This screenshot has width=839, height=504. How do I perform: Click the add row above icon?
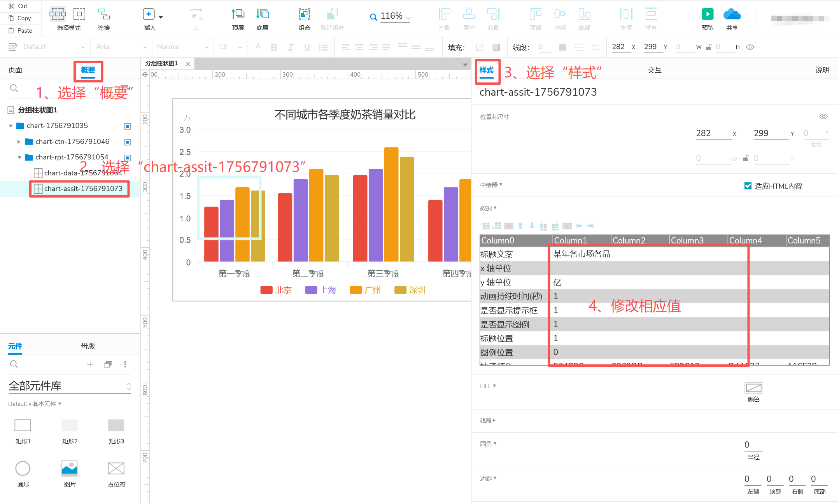485,226
